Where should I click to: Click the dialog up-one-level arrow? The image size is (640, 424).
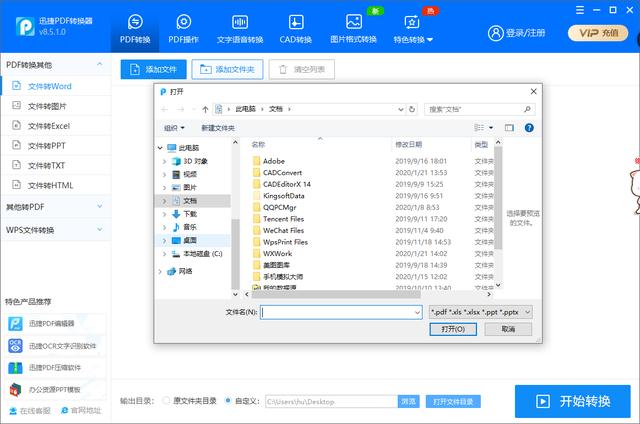pyautogui.click(x=205, y=109)
